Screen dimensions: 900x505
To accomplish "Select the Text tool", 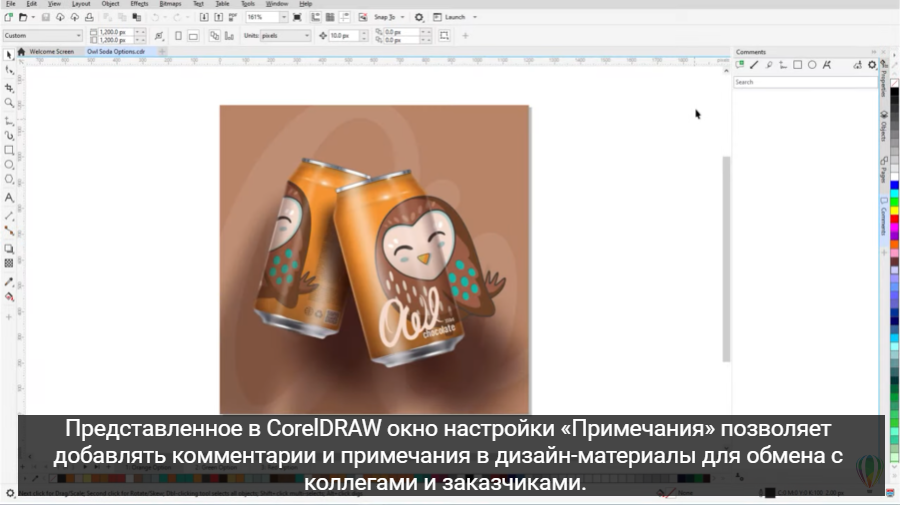I will point(9,198).
